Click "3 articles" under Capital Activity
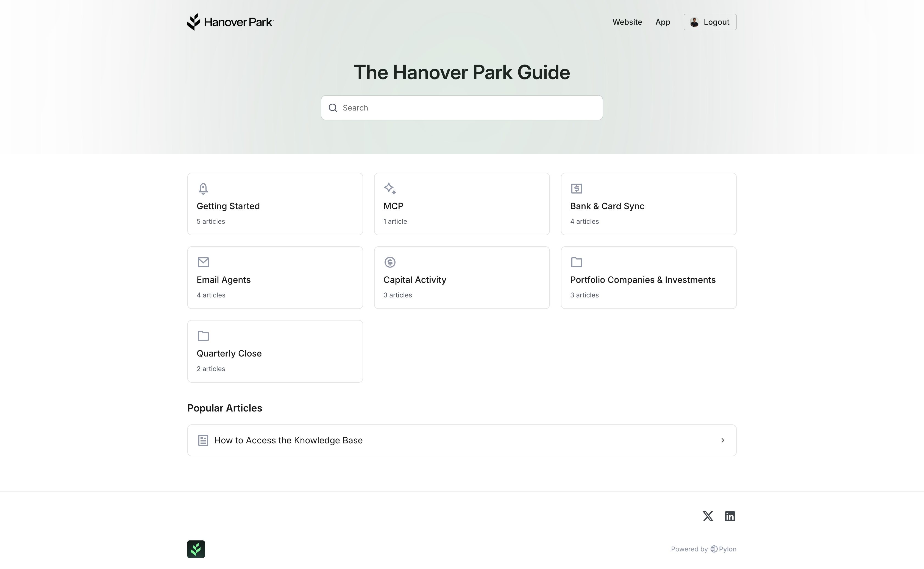The image size is (924, 569). click(397, 295)
